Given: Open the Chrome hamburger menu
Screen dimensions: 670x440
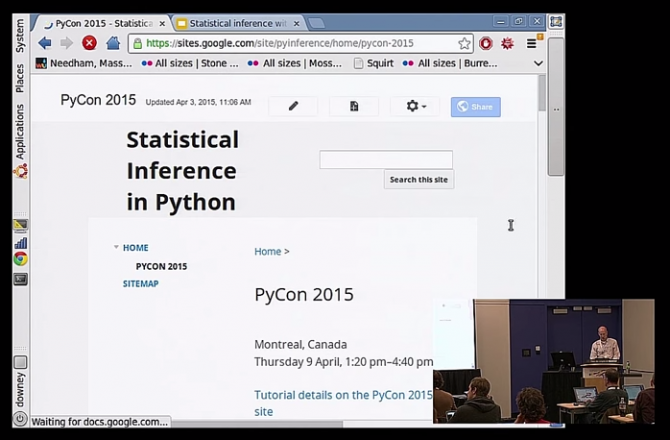Looking at the screenshot, I should (532, 43).
